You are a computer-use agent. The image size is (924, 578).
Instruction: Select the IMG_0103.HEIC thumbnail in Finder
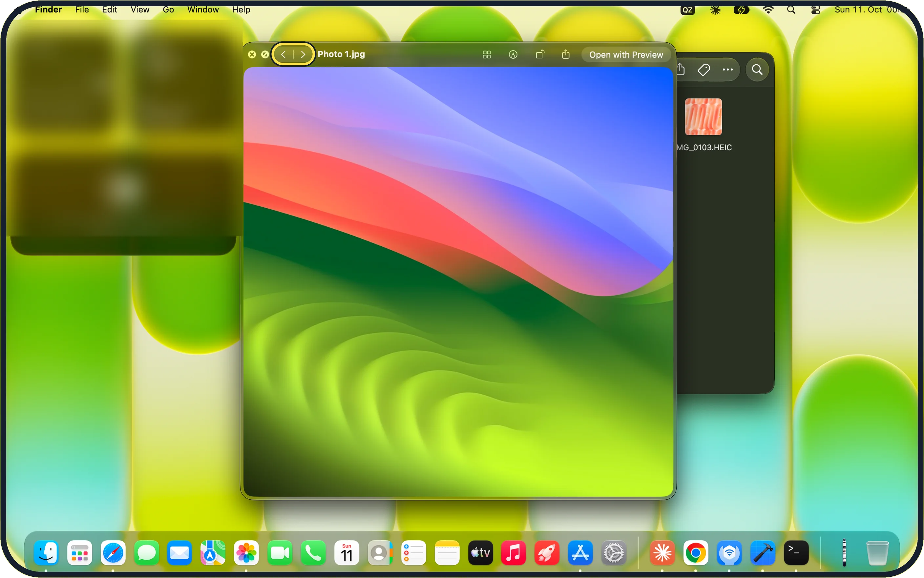[x=703, y=116]
